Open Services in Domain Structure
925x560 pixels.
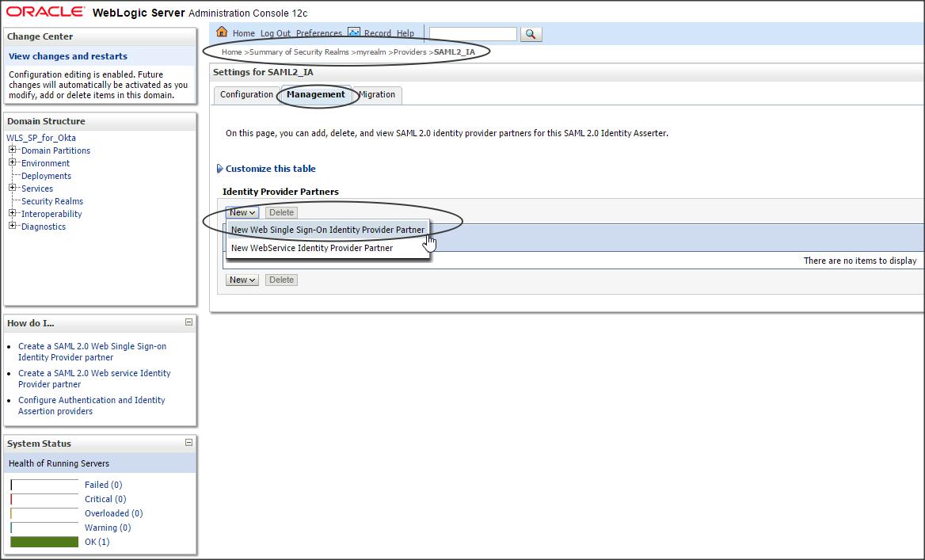click(x=37, y=189)
